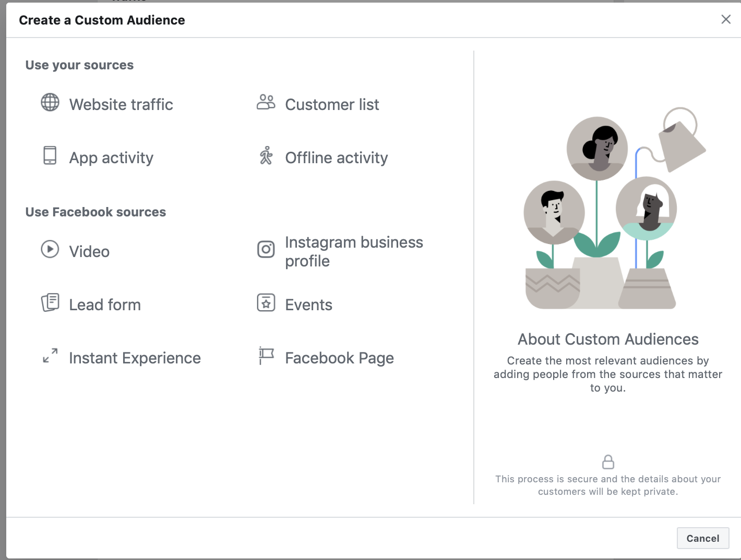Click the Customer list people icon
Image resolution: width=741 pixels, height=560 pixels.
pyautogui.click(x=266, y=102)
